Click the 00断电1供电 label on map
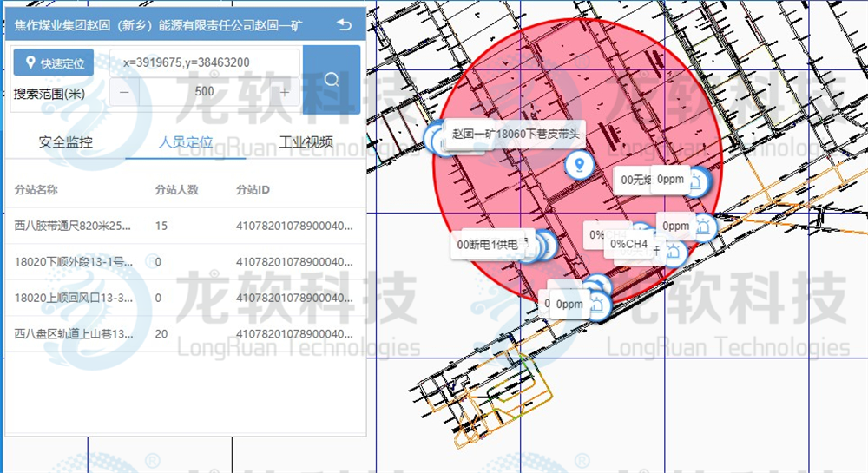Image resolution: width=868 pixels, height=473 pixels. coord(487,246)
